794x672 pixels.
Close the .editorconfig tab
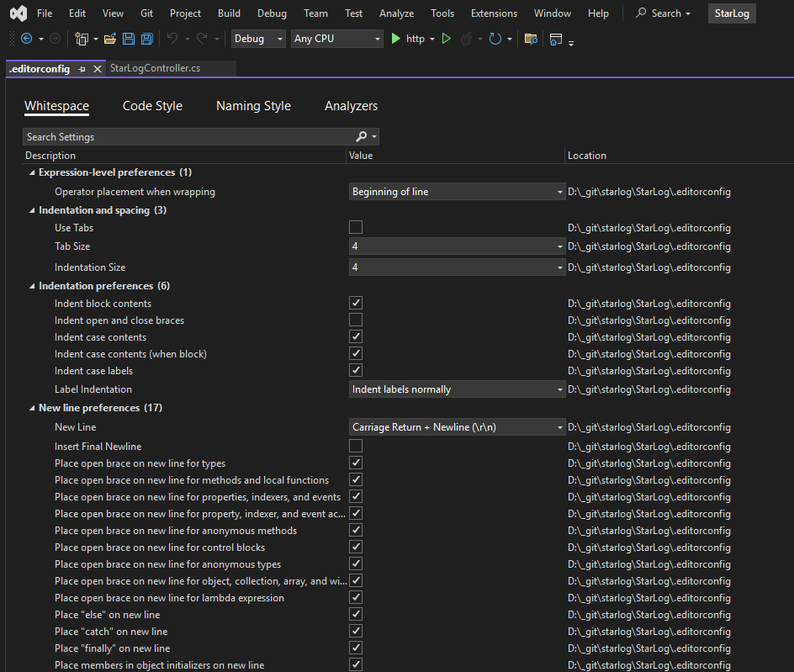(x=97, y=69)
